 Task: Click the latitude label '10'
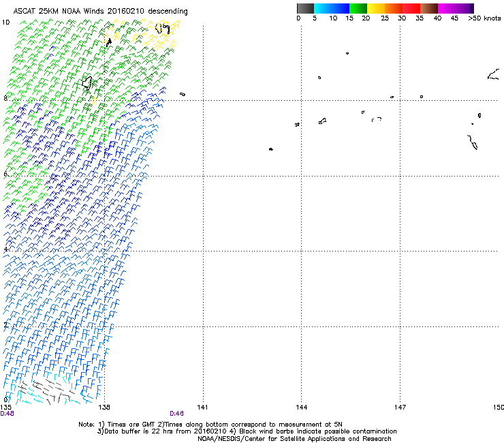coord(5,22)
